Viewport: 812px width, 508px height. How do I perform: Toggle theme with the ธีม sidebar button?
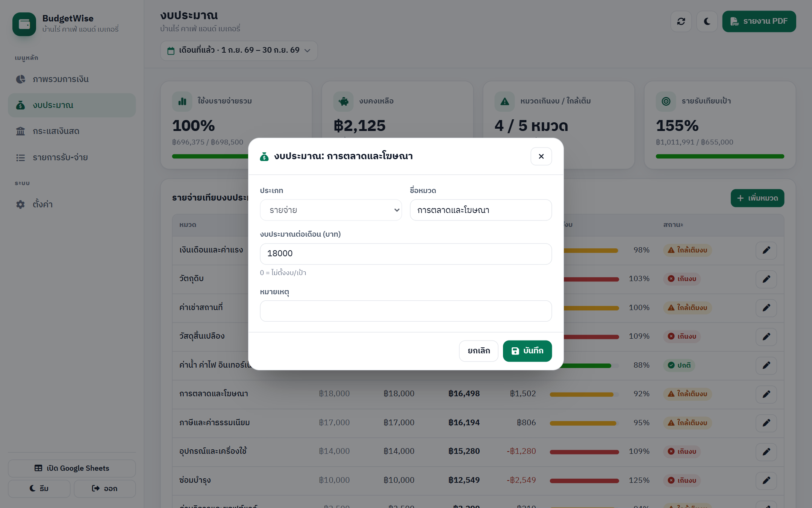(39, 489)
